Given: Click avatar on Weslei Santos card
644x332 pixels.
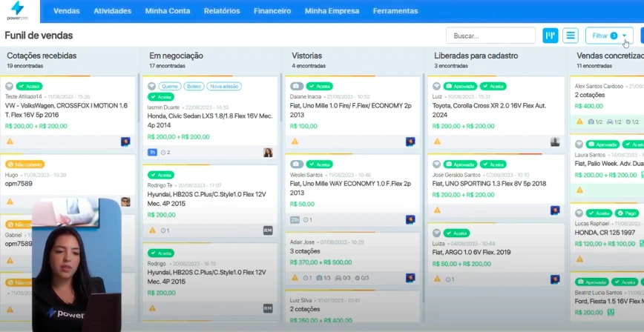Looking at the screenshot, I should 410,219.
